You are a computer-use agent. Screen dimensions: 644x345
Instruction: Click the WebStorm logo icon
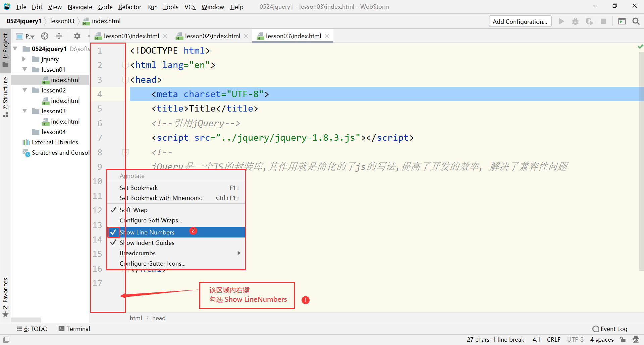(x=7, y=6)
